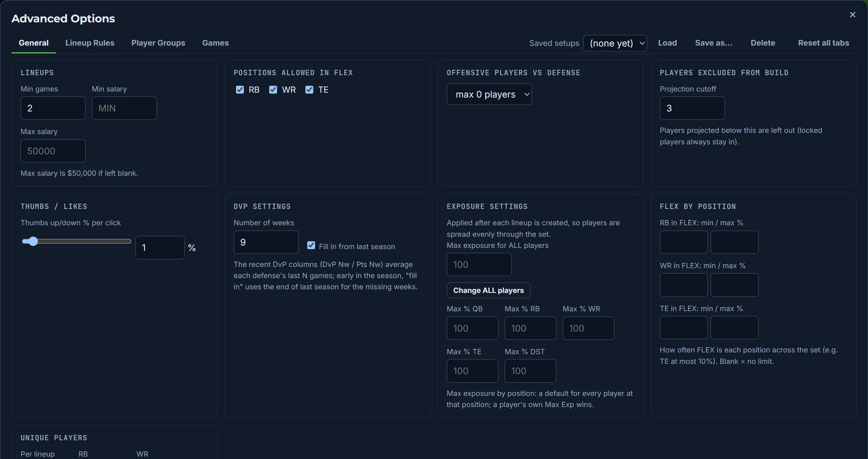Select the Games tab
Image resolution: width=868 pixels, height=459 pixels.
coord(215,43)
